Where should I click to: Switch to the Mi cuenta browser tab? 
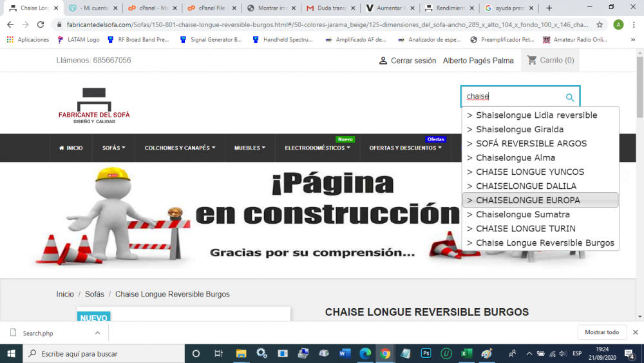pos(93,8)
